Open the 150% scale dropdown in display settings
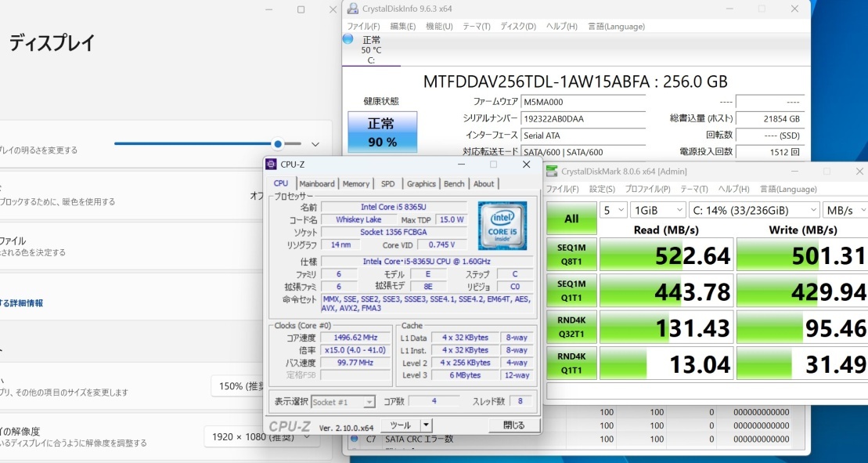 click(237, 386)
